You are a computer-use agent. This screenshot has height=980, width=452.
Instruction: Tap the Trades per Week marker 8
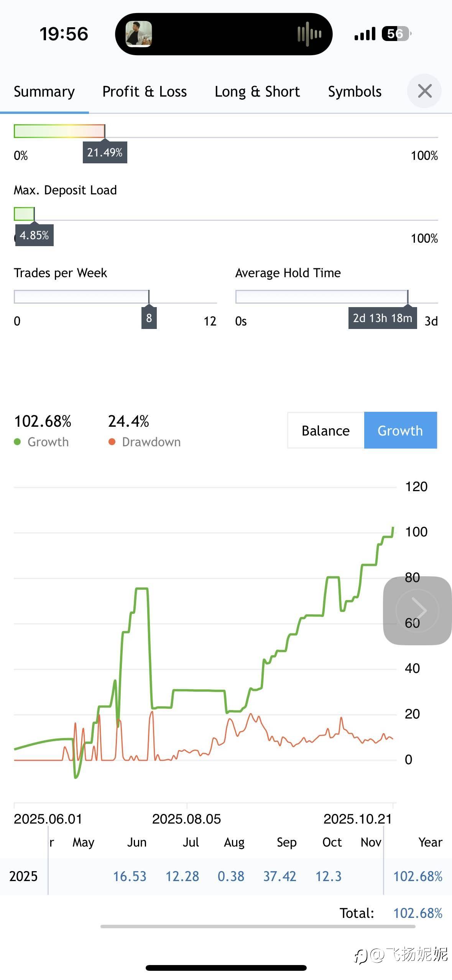point(149,318)
